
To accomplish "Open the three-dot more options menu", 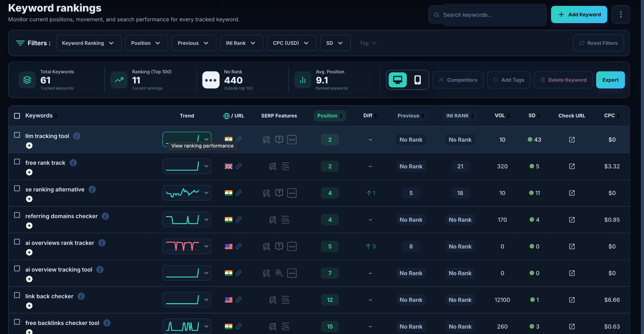I will [621, 14].
